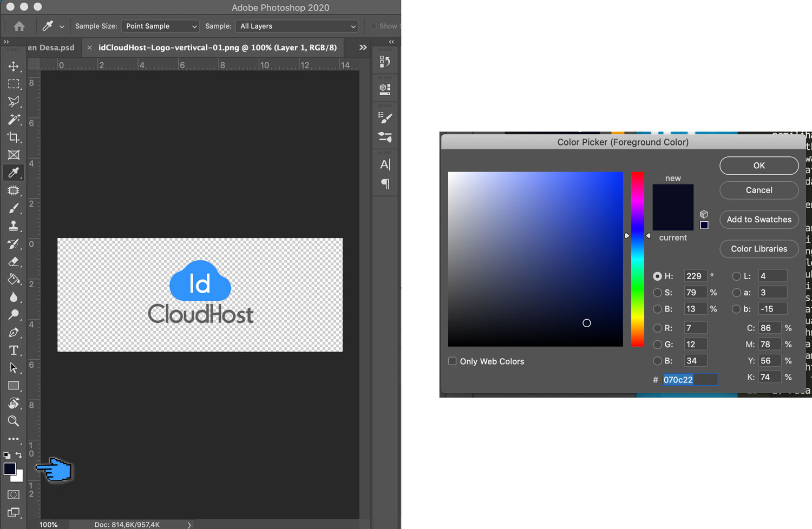This screenshot has width=812, height=529.
Task: Select the R red radio button
Action: pyautogui.click(x=657, y=328)
